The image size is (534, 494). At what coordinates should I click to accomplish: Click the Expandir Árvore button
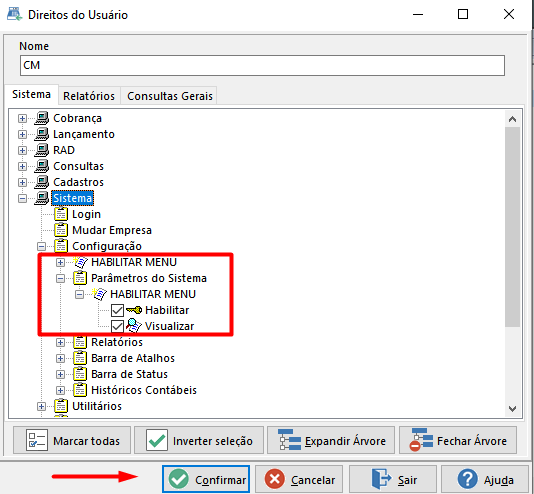pos(331,440)
